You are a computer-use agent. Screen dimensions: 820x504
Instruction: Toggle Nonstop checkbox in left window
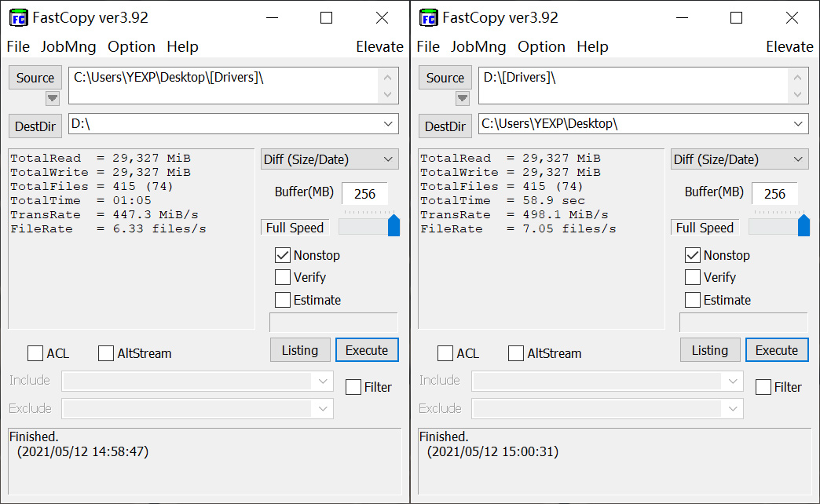pyautogui.click(x=283, y=255)
